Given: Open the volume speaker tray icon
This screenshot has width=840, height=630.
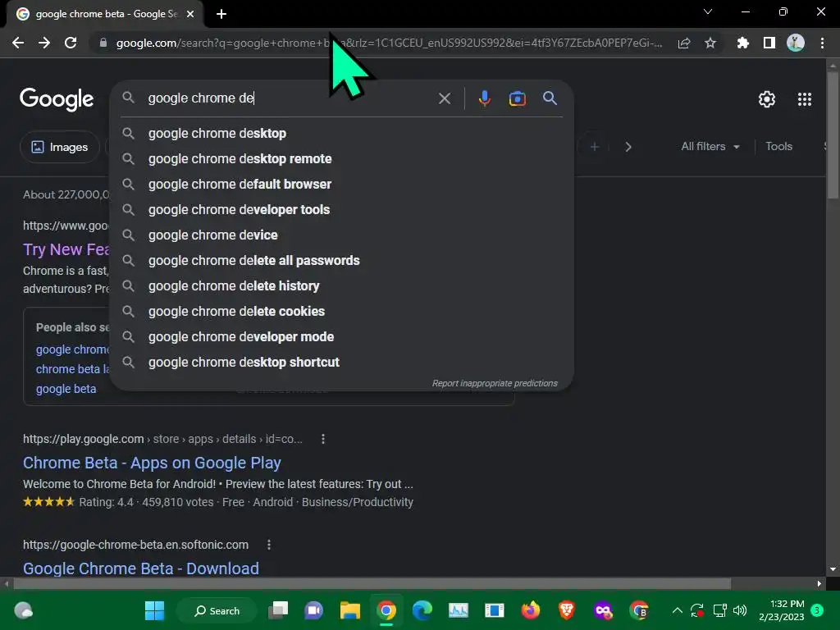Looking at the screenshot, I should point(740,610).
